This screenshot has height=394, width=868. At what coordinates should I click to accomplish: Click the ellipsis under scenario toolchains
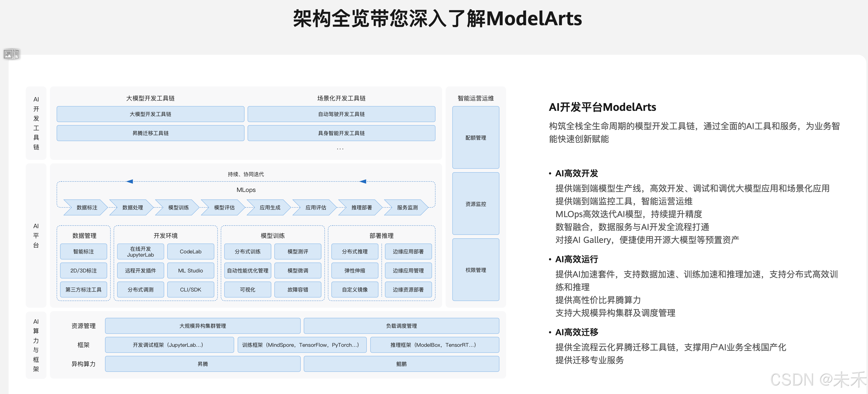click(340, 149)
